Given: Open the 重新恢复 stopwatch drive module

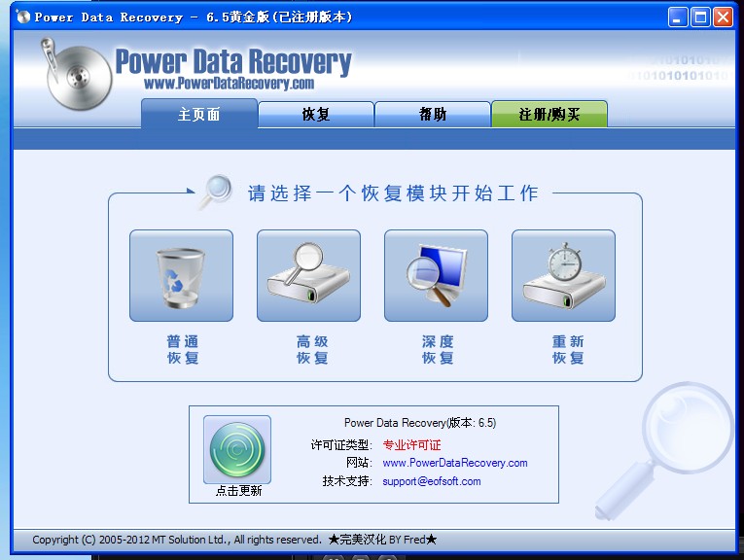Looking at the screenshot, I should coord(563,275).
